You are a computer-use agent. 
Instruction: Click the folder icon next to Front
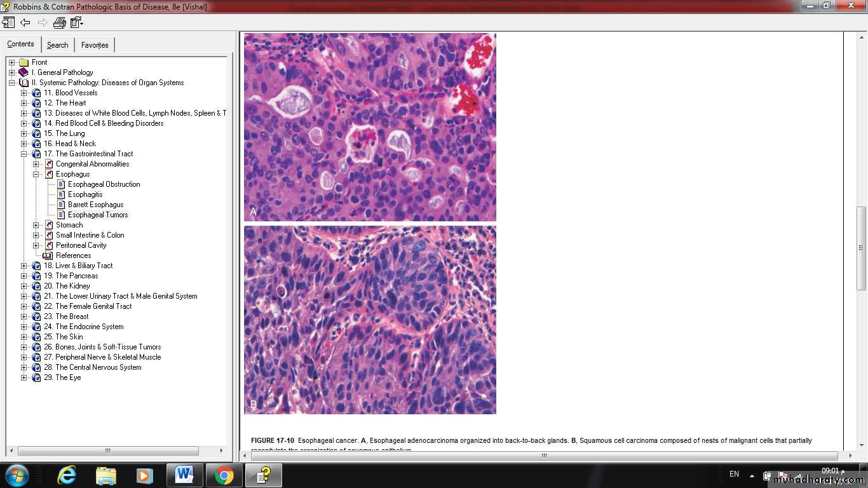pyautogui.click(x=24, y=62)
